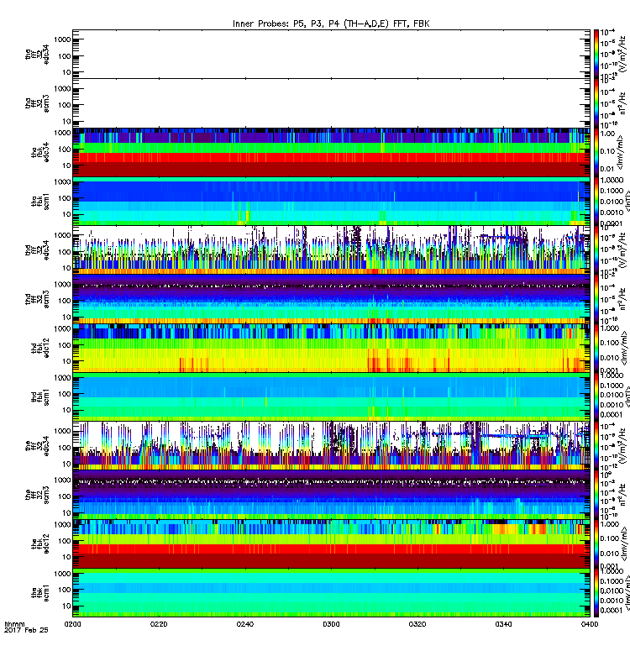Select the thd fff 32 scm3 spectrogram panel
The width and height of the screenshot is (630, 672).
point(331,299)
